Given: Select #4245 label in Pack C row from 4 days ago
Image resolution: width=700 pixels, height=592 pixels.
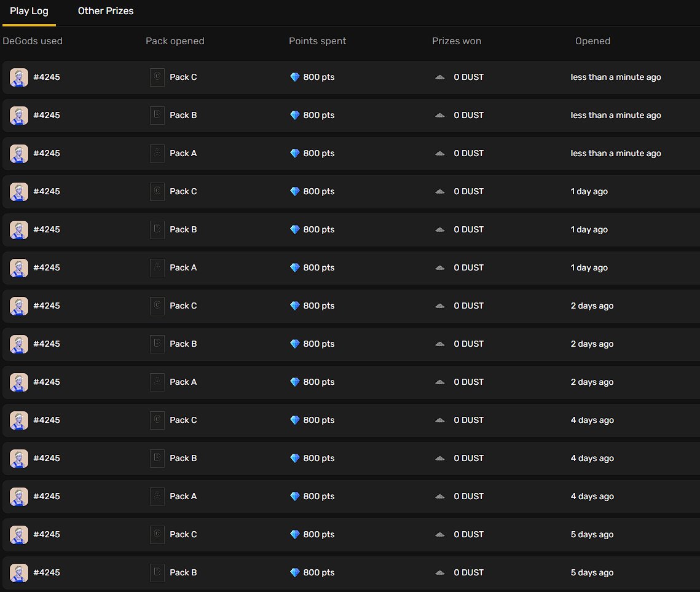Looking at the screenshot, I should point(47,420).
